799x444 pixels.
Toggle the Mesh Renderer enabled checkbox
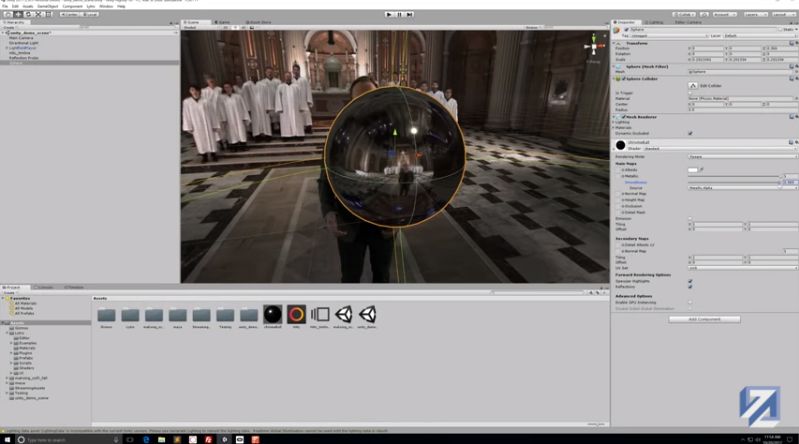(623, 117)
